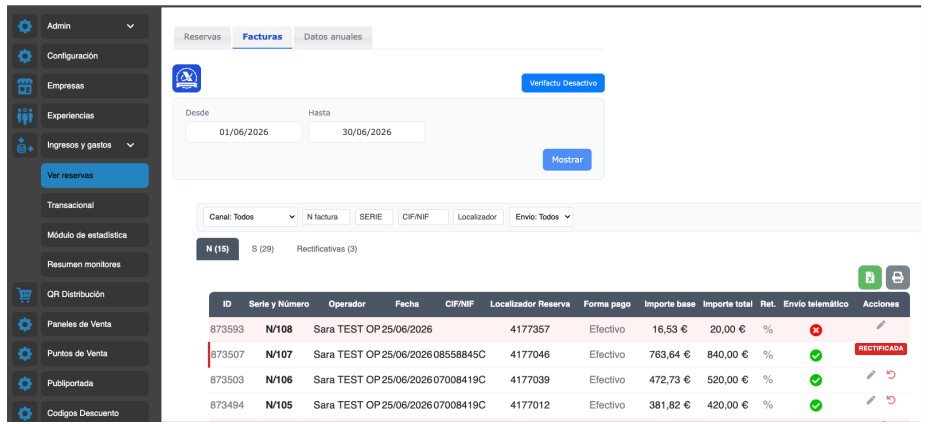The image size is (928, 424).
Task: Click the gear icon beside Codigos Descuento
Action: click(x=24, y=413)
